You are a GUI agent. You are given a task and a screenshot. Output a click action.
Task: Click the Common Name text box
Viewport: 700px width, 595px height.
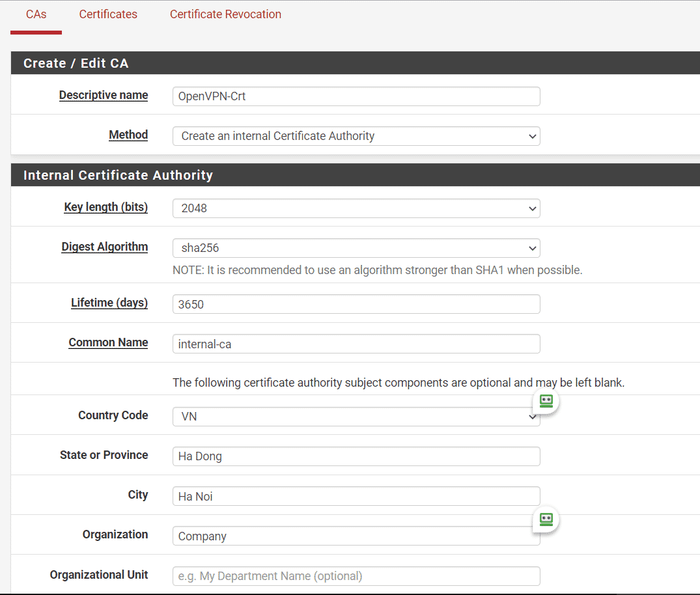(x=356, y=344)
